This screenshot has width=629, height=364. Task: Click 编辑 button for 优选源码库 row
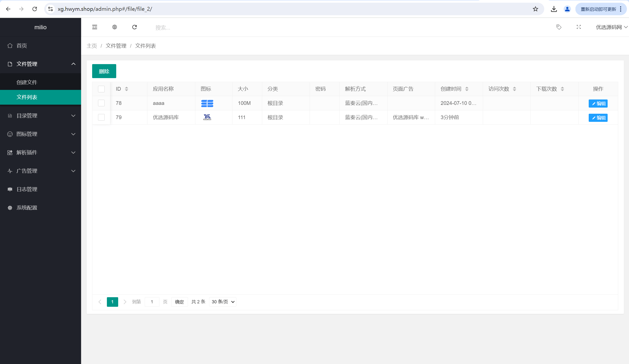[598, 118]
